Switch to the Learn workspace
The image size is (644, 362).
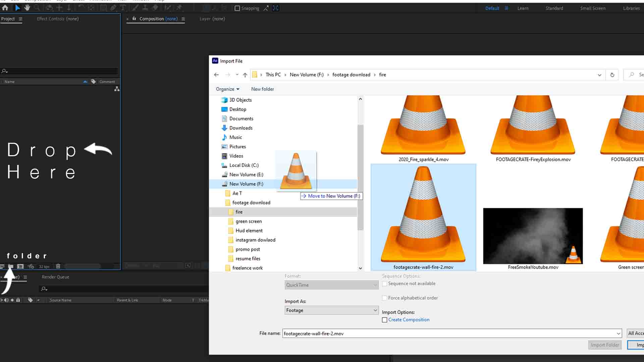click(x=523, y=8)
